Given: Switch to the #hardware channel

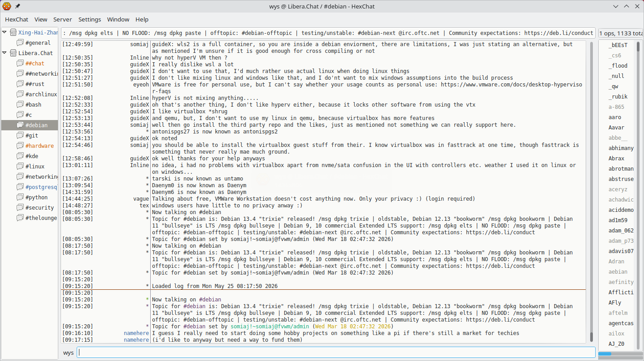Looking at the screenshot, I should 39,146.
